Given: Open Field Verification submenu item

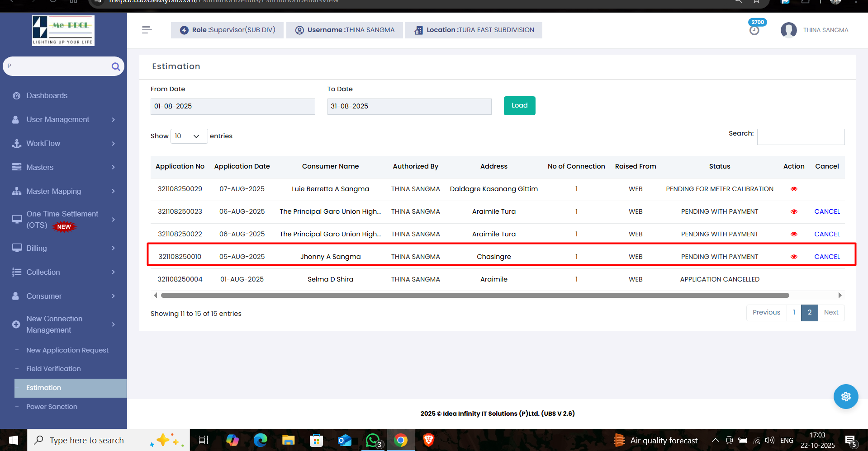Looking at the screenshot, I should tap(53, 369).
